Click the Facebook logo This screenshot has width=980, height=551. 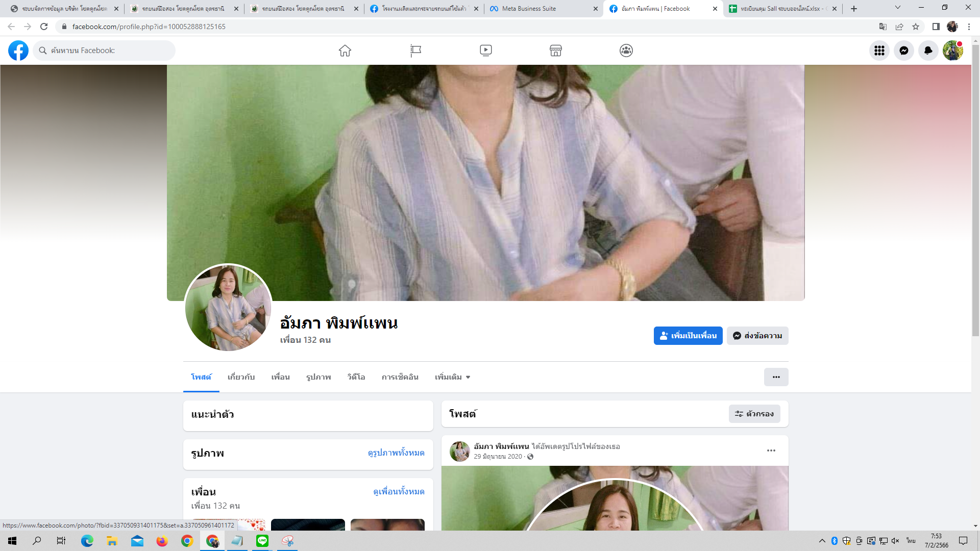pyautogui.click(x=18, y=51)
